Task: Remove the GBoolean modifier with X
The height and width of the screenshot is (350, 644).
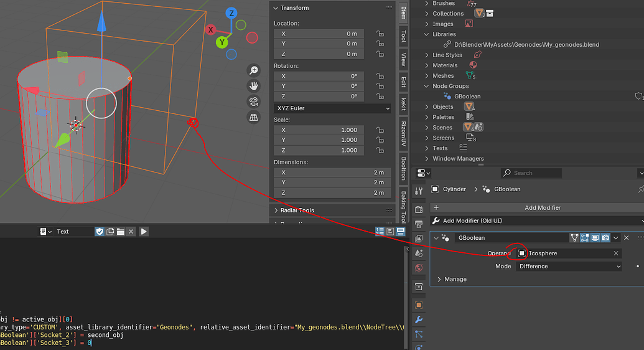Action: point(627,238)
